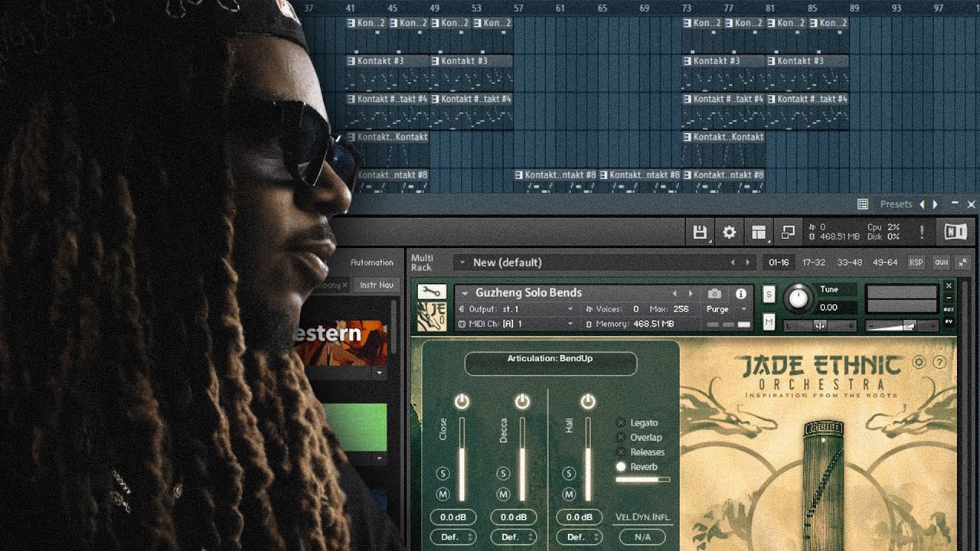
Task: Solo the instrument with S button
Action: [769, 295]
